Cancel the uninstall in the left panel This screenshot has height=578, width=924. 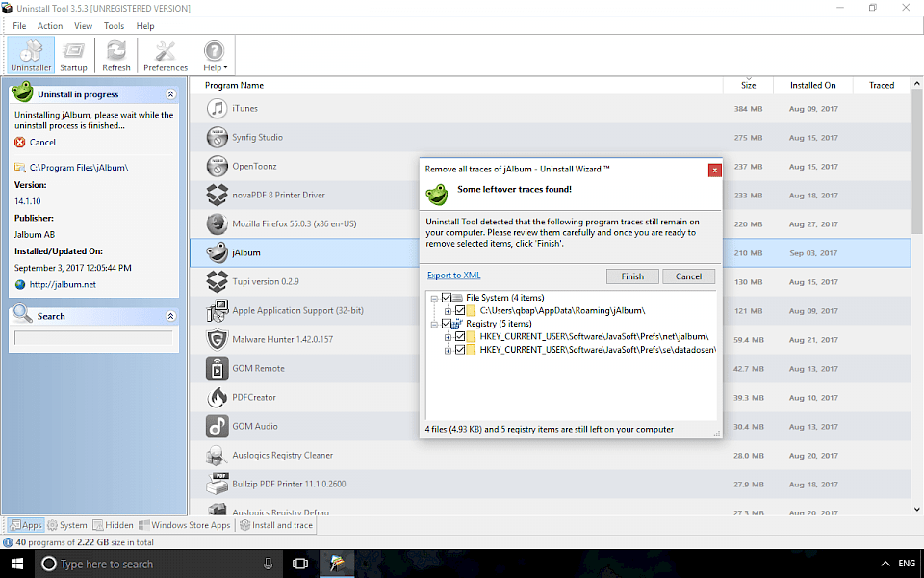(x=42, y=143)
